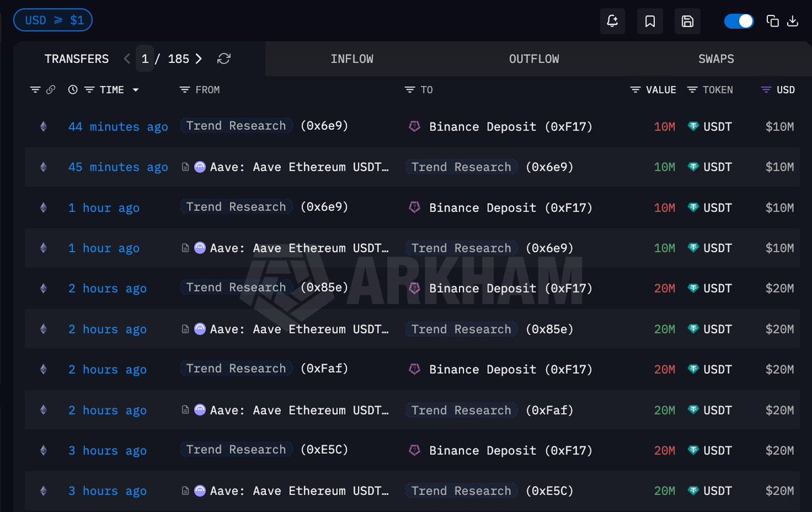Viewport: 812px width, 512px height.
Task: Click Binance Deposit (0xF17) in the 44 minutes ago row
Action: coord(511,126)
